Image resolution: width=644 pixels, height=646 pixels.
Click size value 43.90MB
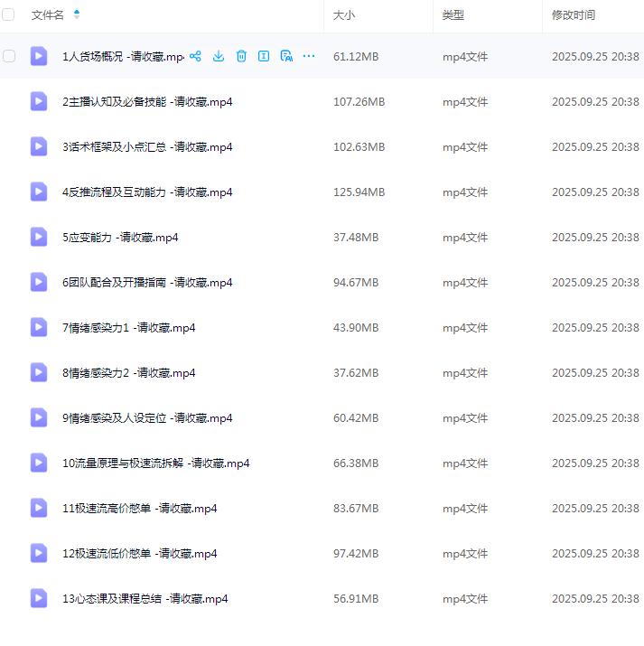coord(356,328)
